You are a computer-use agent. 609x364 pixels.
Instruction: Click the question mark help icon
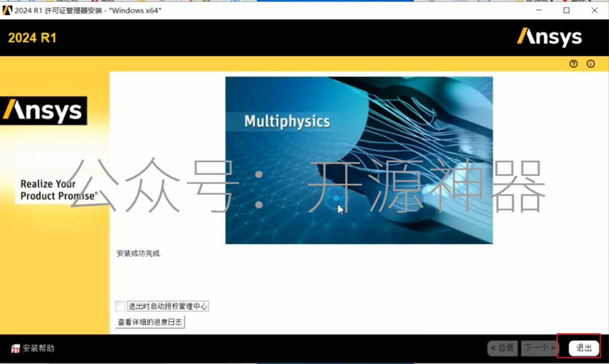pyautogui.click(x=573, y=64)
